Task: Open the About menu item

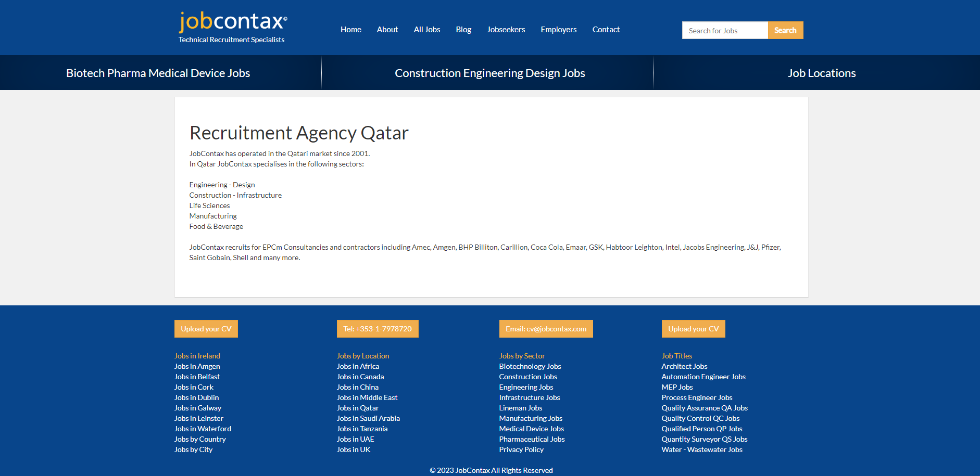Action: [387, 30]
